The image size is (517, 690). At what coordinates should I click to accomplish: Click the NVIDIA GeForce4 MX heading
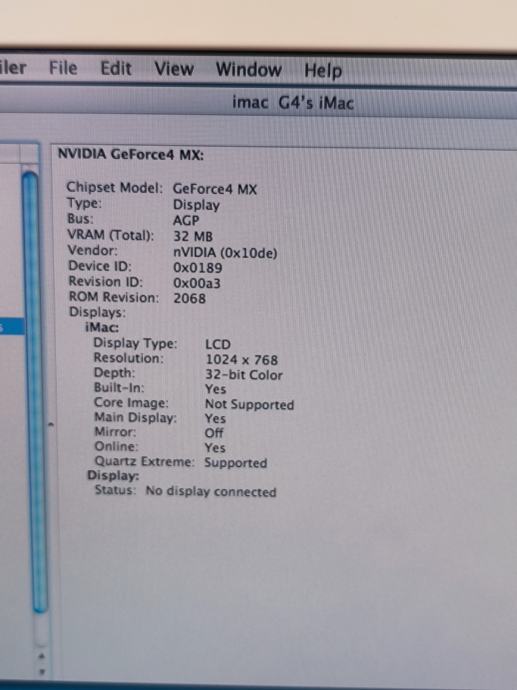point(131,154)
